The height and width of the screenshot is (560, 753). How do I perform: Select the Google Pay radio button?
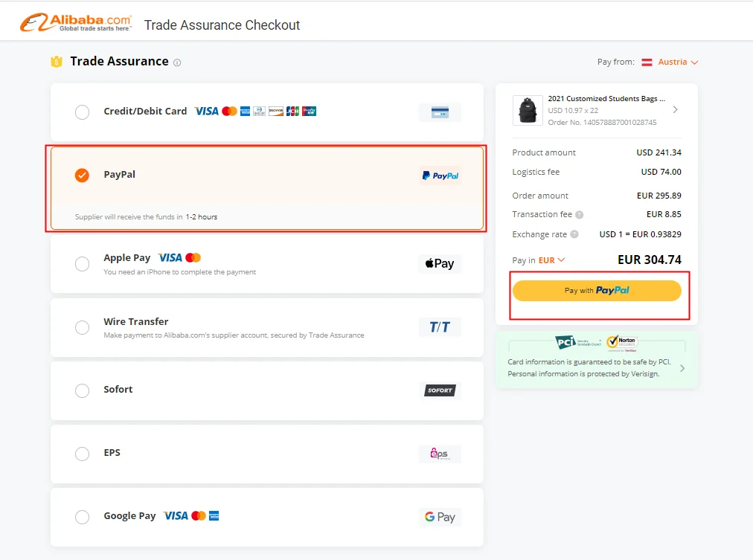click(82, 518)
